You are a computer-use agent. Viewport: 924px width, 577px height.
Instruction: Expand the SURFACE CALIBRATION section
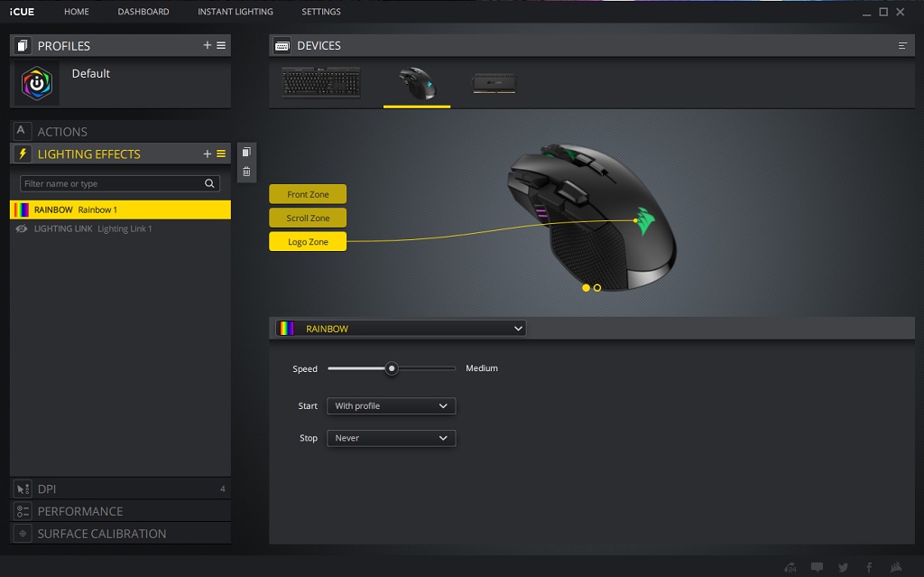coord(120,534)
